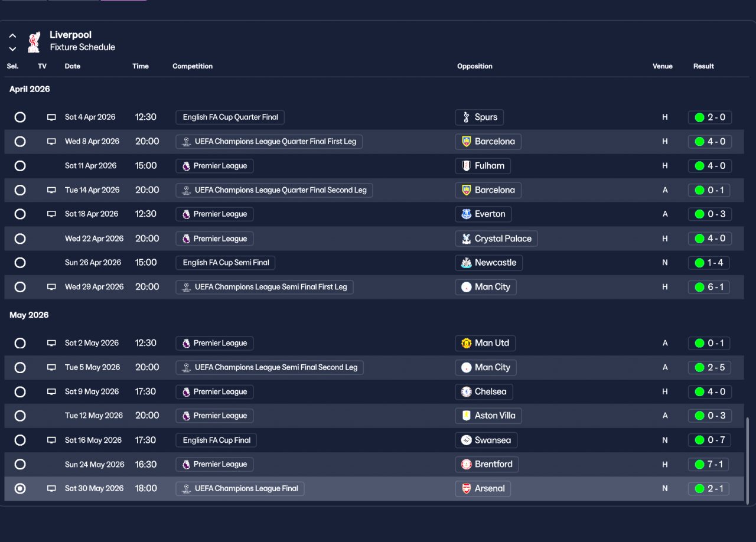Select the Crystal Palace fixture radio button

tap(20, 239)
